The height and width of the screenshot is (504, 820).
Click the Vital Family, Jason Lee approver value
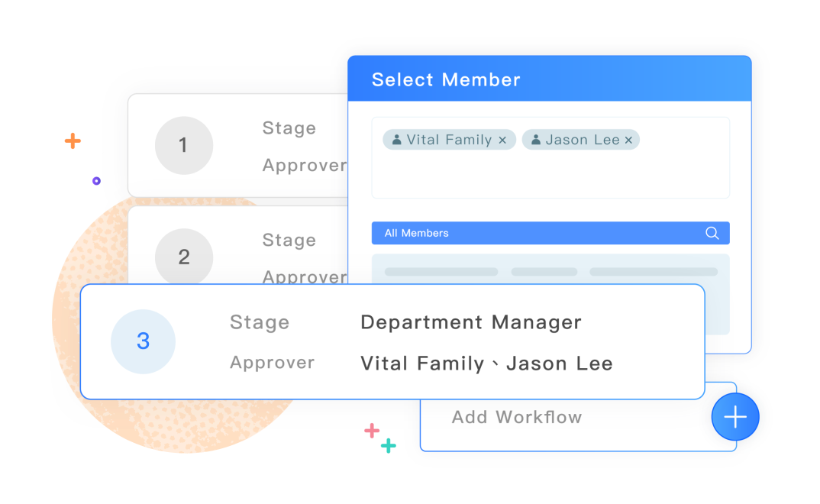(486, 363)
